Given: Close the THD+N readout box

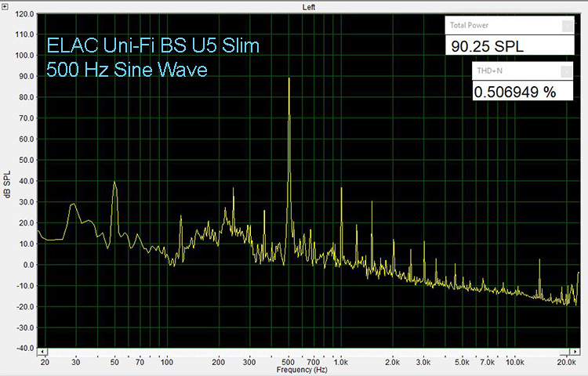Looking at the screenshot, I should 566,70.
